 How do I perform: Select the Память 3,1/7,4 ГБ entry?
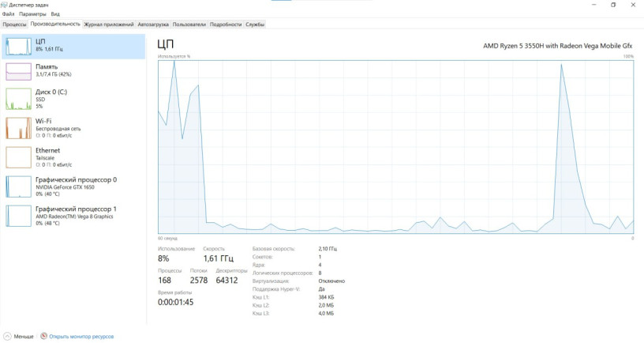(73, 72)
